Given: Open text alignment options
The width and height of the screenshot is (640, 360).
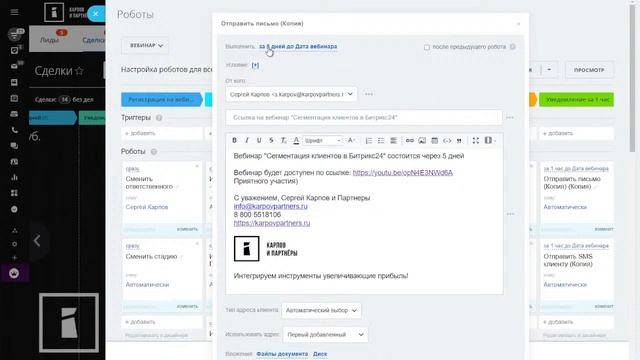Looking at the screenshot, I should pyautogui.click(x=393, y=140).
